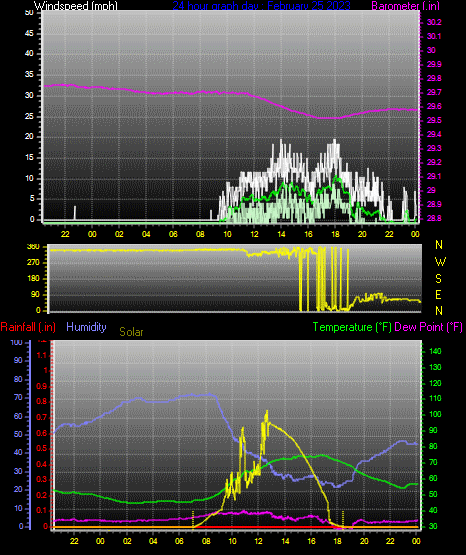Viewport: 466px width, 555px height.
Task: Click the 130 value on temperature axis
Action: pyautogui.click(x=435, y=367)
